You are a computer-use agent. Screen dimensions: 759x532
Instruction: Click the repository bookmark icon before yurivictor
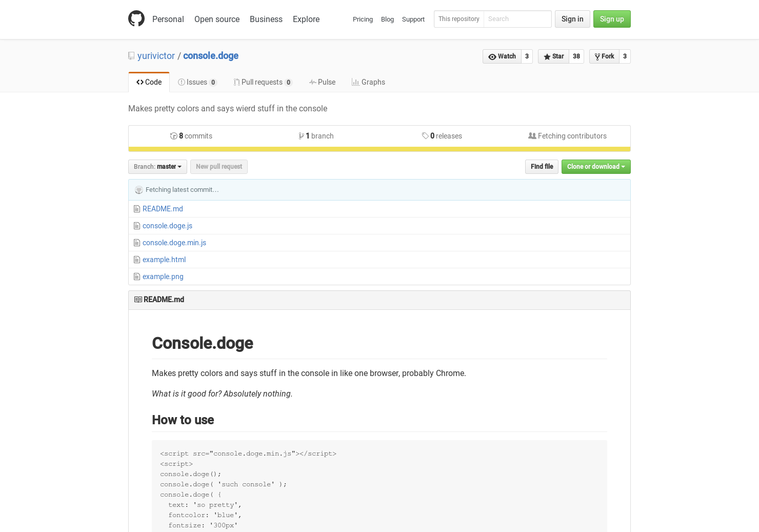tap(131, 55)
